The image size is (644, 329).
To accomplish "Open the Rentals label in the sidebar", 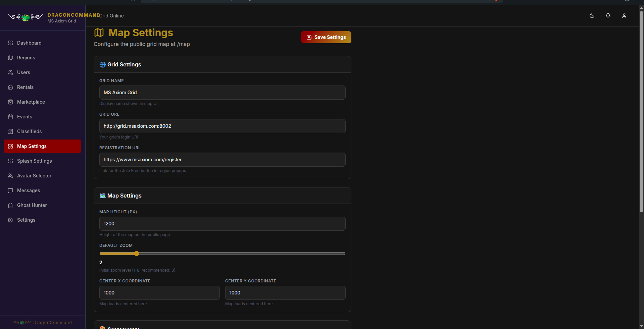I will pyautogui.click(x=25, y=87).
